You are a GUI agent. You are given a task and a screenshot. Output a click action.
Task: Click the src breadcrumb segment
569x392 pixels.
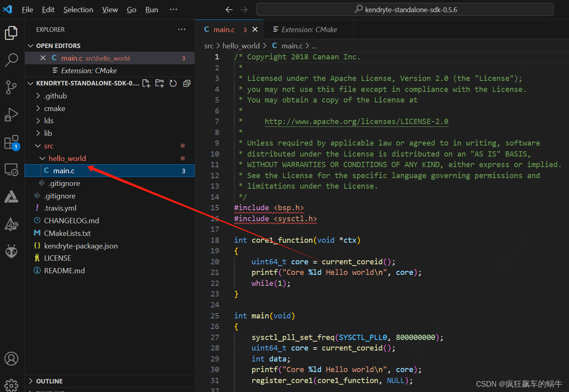pyautogui.click(x=209, y=46)
